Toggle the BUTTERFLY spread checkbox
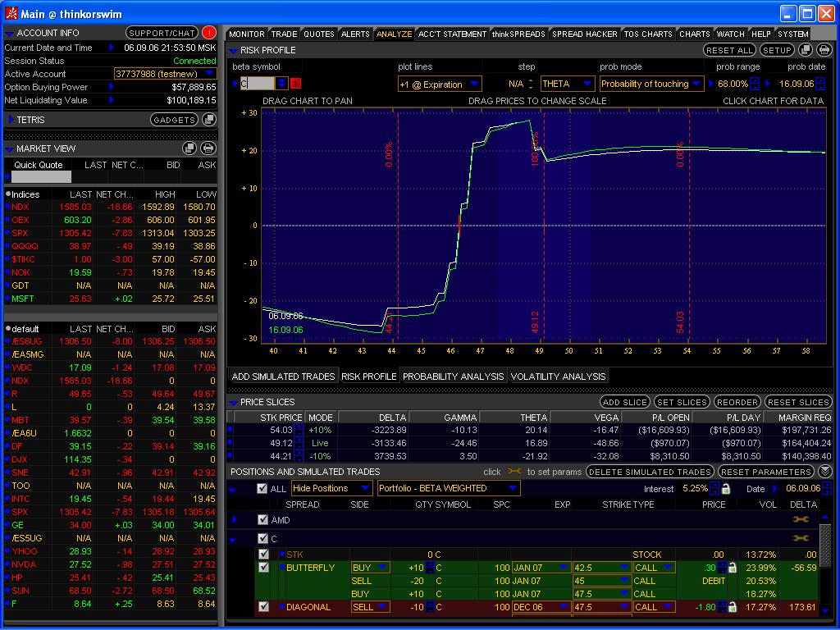840x630 pixels. 263,568
